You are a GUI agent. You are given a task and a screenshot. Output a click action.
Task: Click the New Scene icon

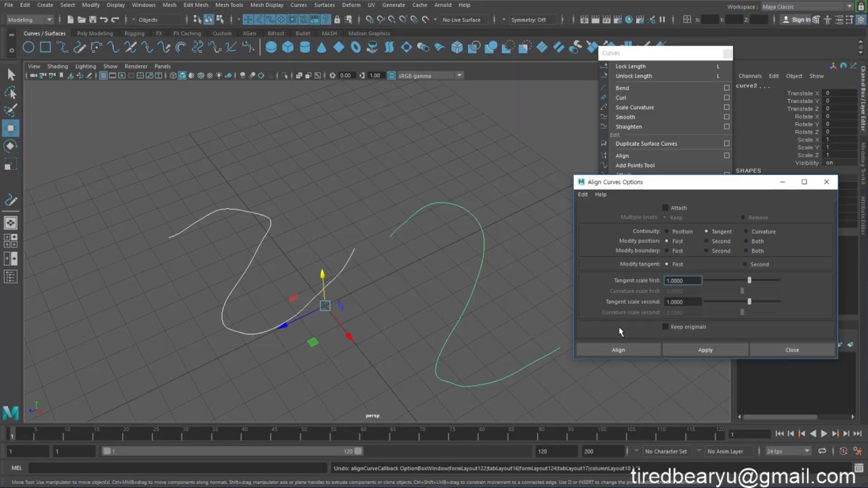pos(70,20)
